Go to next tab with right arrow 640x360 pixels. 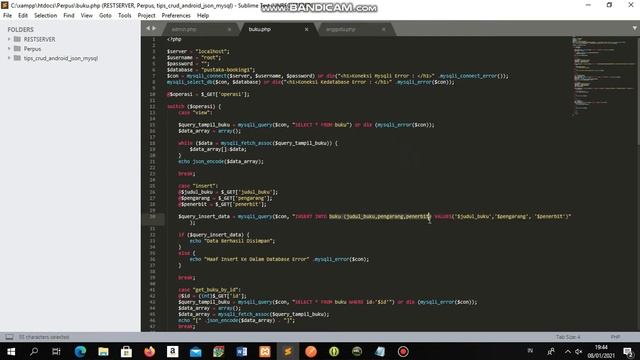[x=154, y=28]
